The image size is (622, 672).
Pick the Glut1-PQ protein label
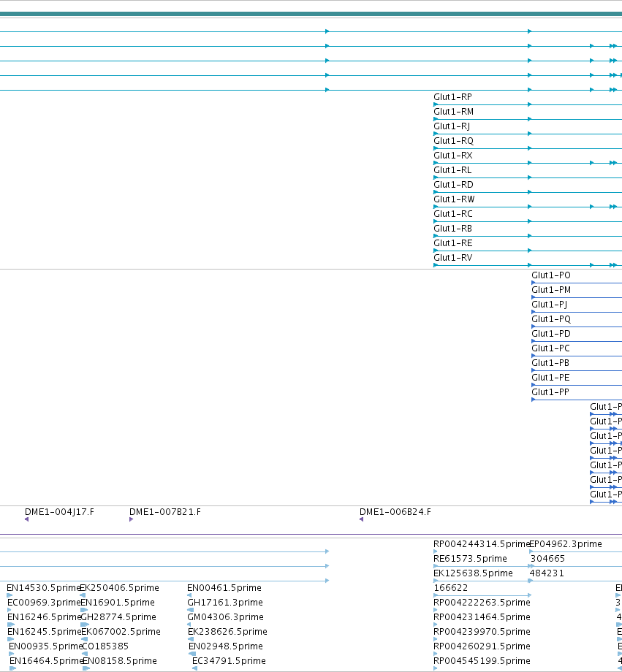(x=551, y=319)
